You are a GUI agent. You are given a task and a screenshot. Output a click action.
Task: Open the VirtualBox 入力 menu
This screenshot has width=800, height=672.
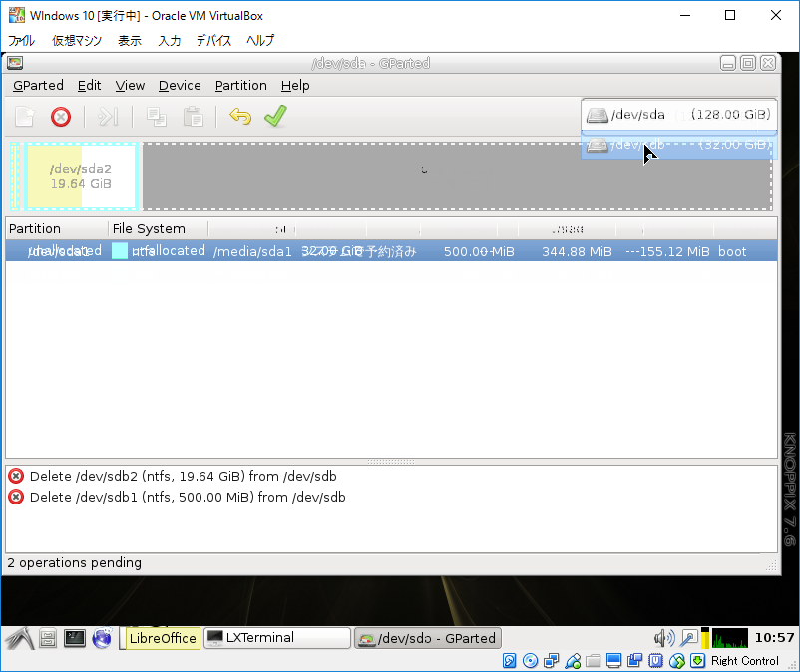pyautogui.click(x=170, y=40)
